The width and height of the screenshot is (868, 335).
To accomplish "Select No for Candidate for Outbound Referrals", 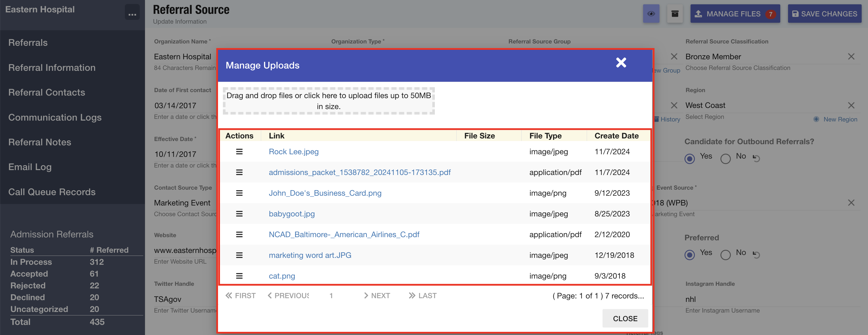I will pyautogui.click(x=725, y=158).
